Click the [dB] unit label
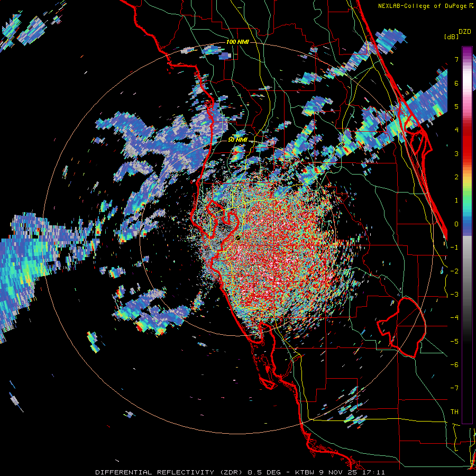 pos(451,36)
